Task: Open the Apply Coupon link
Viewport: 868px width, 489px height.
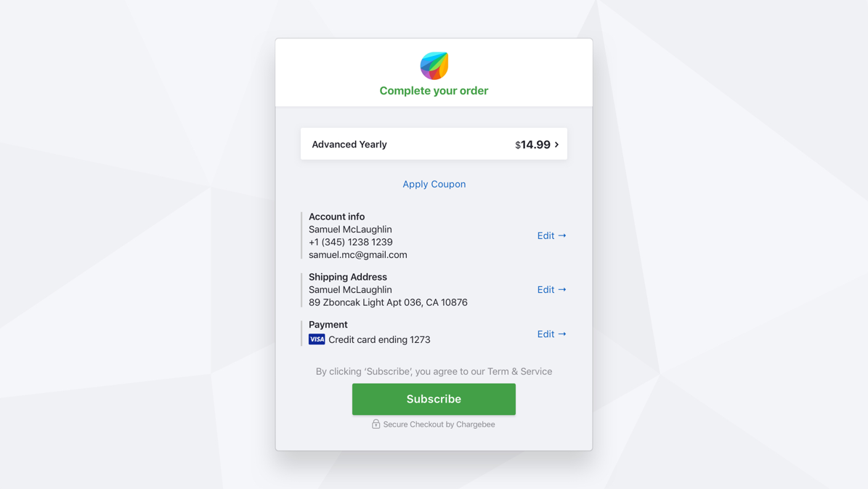Action: pyautogui.click(x=434, y=184)
